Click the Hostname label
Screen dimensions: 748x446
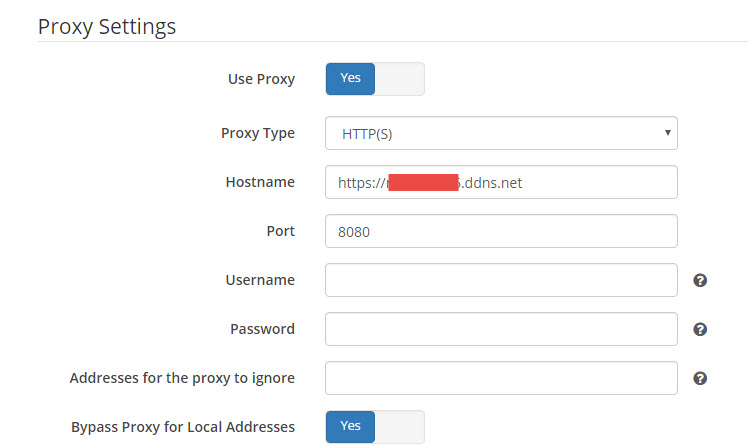260,182
